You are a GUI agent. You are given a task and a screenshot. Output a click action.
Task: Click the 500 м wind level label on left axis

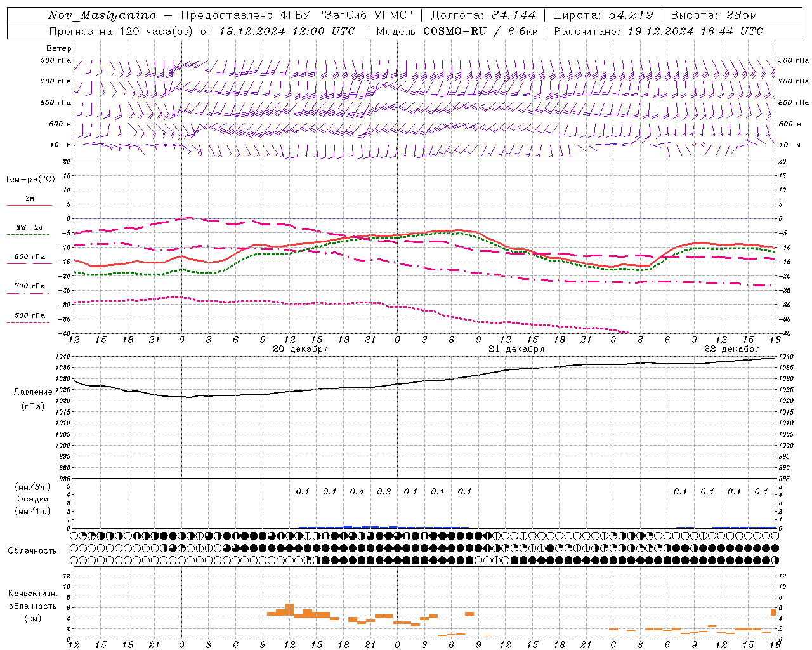click(x=60, y=124)
